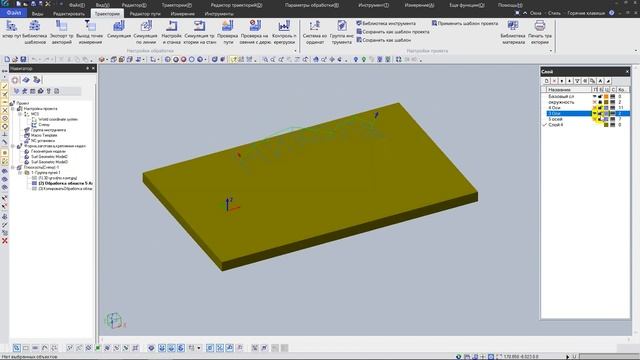Click the New file icon in quick toolbar
This screenshot has height=360, width=640.
pyautogui.click(x=7, y=59)
